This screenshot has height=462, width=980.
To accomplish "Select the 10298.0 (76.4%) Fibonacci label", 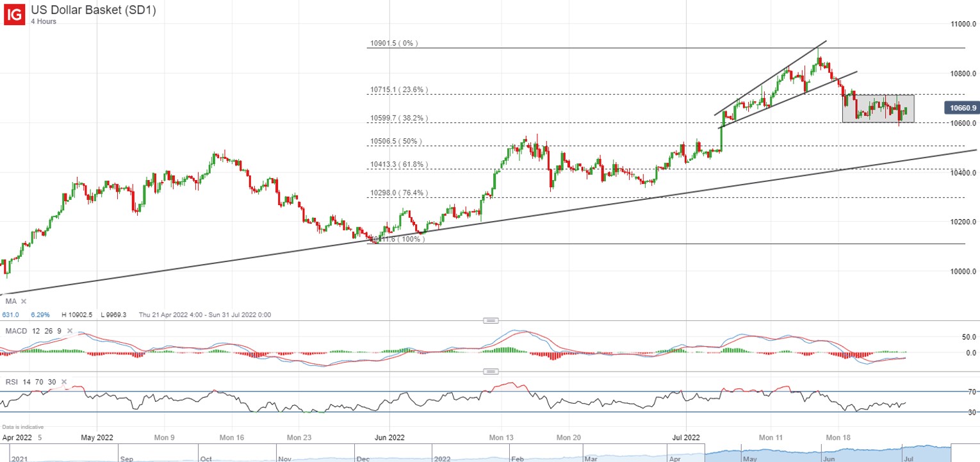I will [x=398, y=192].
